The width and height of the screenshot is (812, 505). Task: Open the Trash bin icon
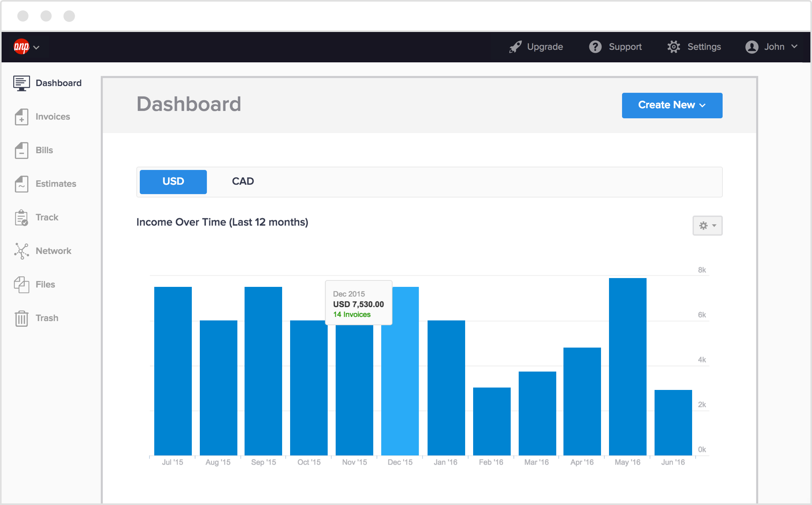click(22, 318)
